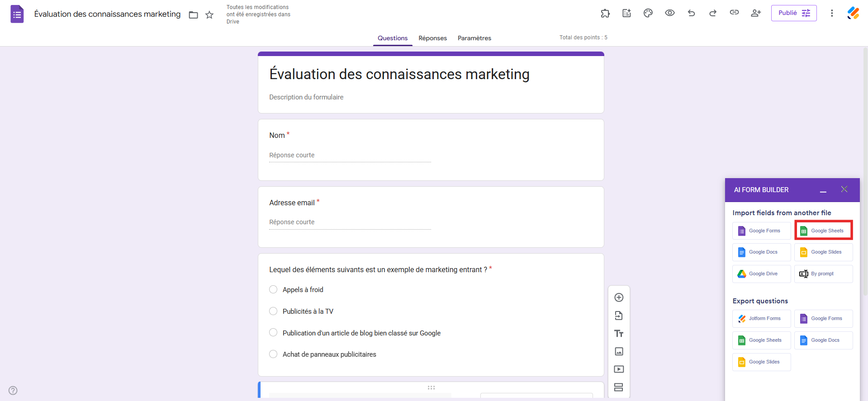868x401 pixels.
Task: Select the Nom question card
Action: tap(431, 150)
